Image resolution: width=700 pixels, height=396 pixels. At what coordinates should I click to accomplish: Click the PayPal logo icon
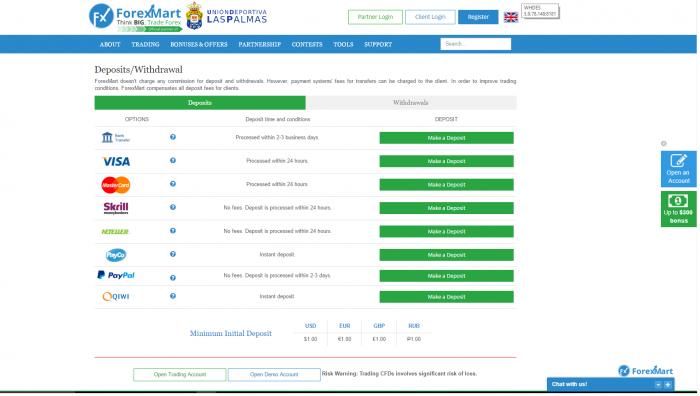[116, 275]
